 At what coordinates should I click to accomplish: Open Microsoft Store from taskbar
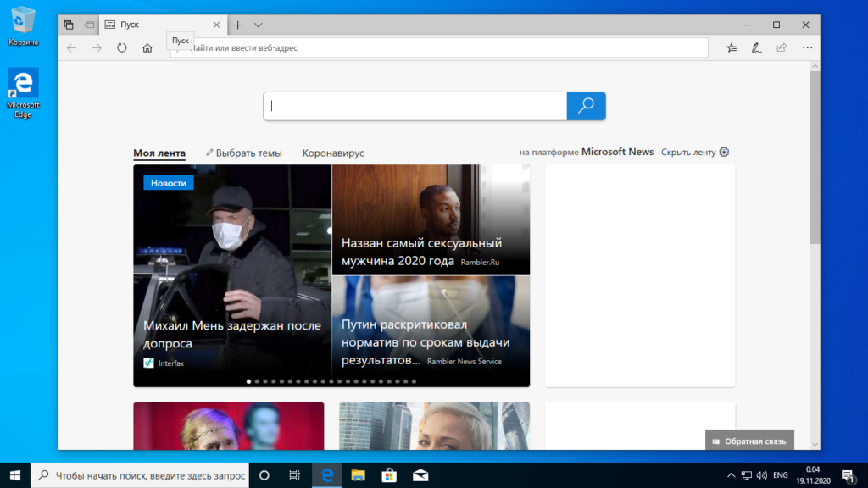(389, 475)
